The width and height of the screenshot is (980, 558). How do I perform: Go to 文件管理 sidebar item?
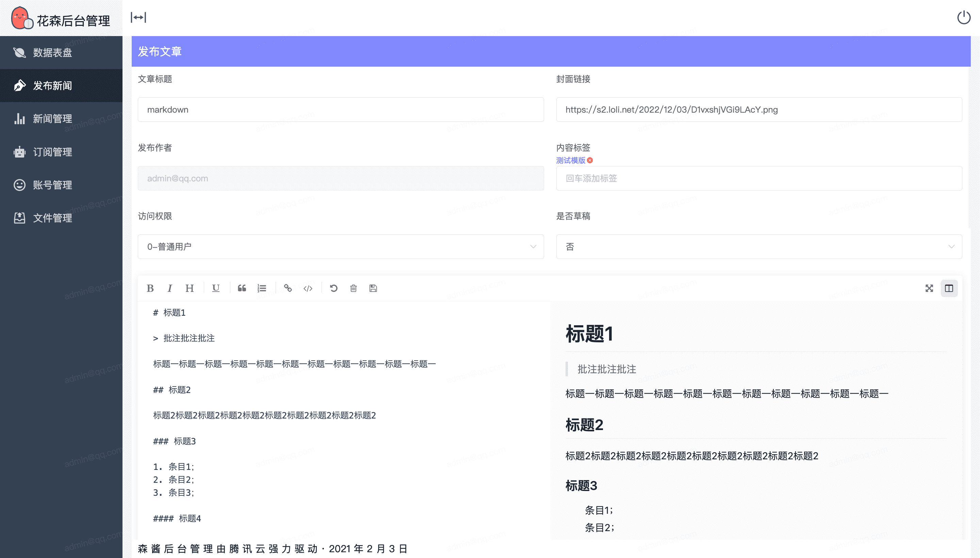(x=52, y=218)
